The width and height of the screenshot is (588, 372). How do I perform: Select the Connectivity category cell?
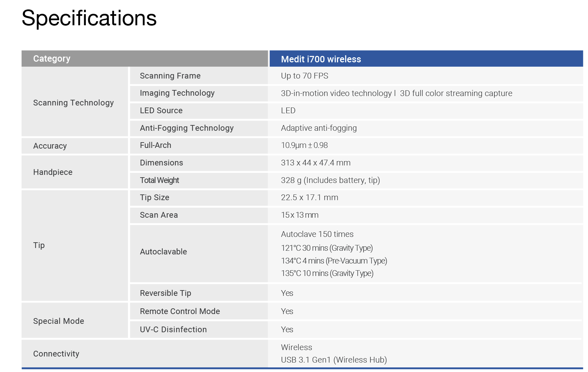coord(56,353)
